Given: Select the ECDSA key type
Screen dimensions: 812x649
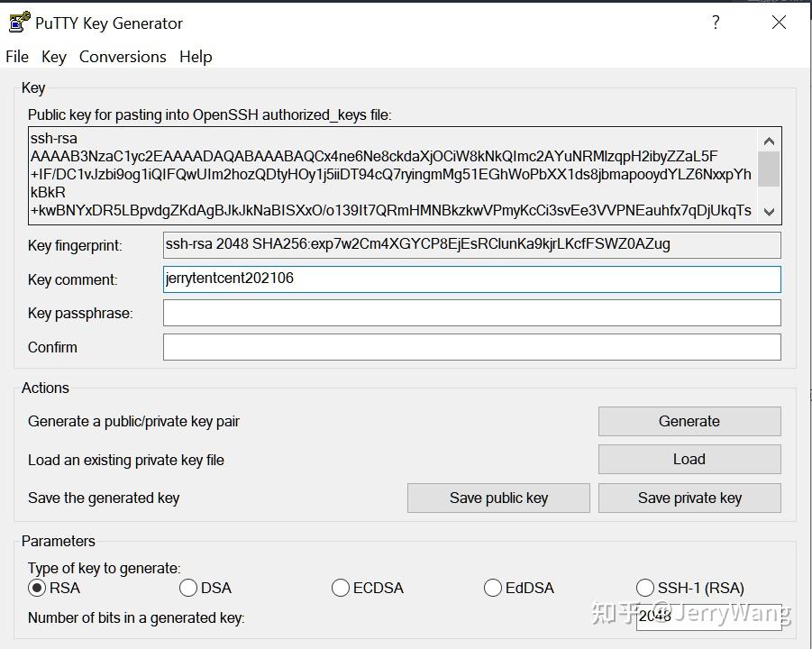Looking at the screenshot, I should coord(341,587).
